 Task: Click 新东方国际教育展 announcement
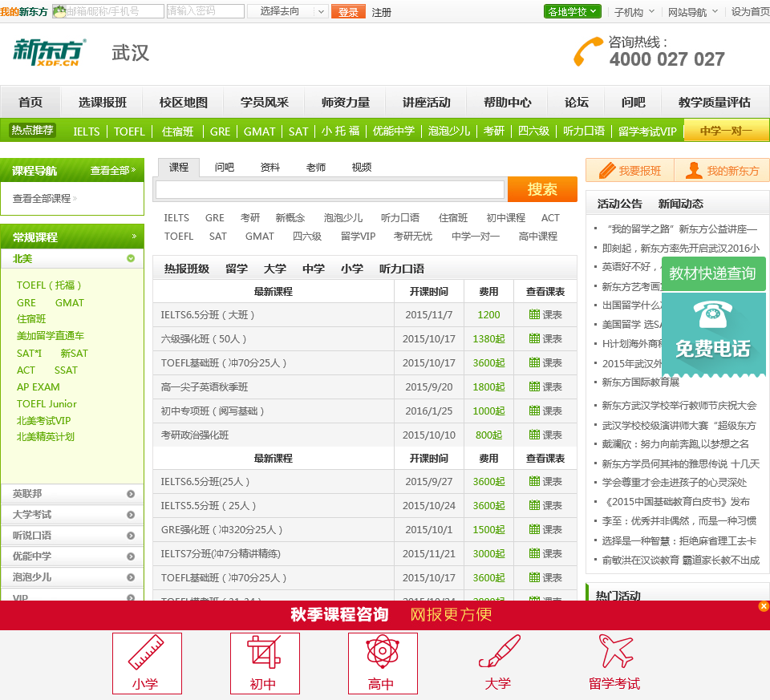coord(640,382)
